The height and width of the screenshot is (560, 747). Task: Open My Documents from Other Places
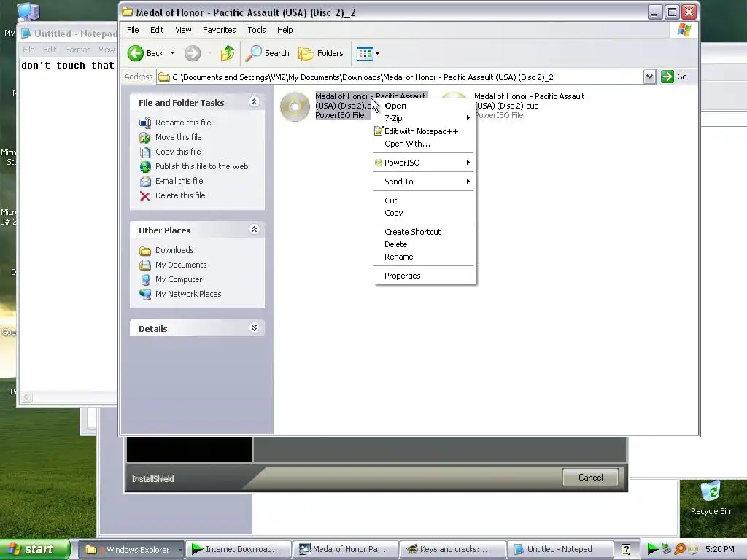point(181,265)
